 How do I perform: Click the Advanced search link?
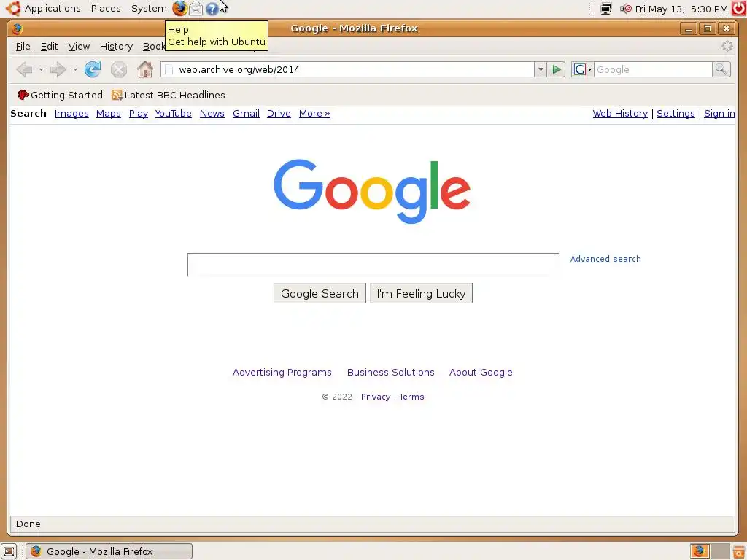click(605, 259)
